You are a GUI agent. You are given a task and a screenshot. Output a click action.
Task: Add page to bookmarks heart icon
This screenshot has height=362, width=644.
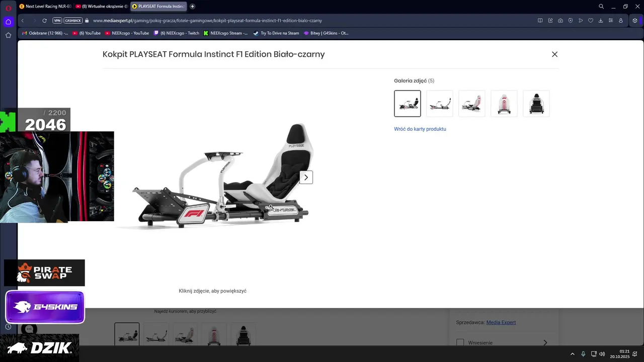[x=591, y=21]
